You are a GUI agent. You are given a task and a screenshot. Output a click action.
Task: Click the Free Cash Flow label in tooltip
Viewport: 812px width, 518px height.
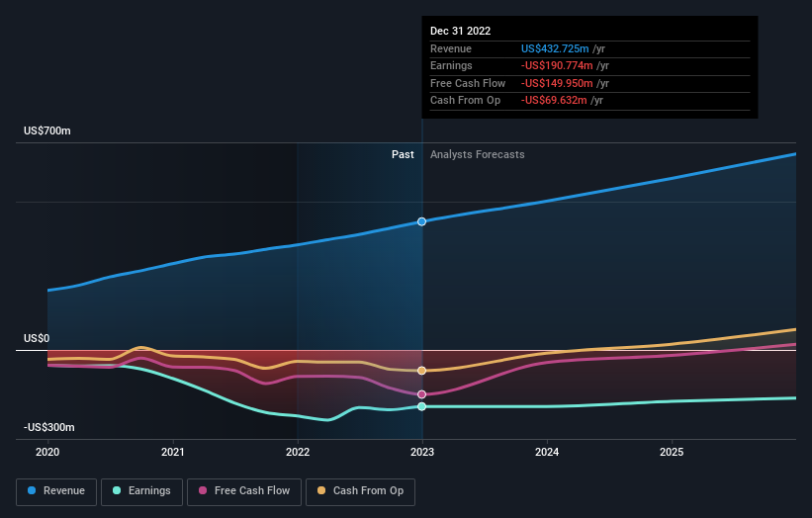[468, 83]
